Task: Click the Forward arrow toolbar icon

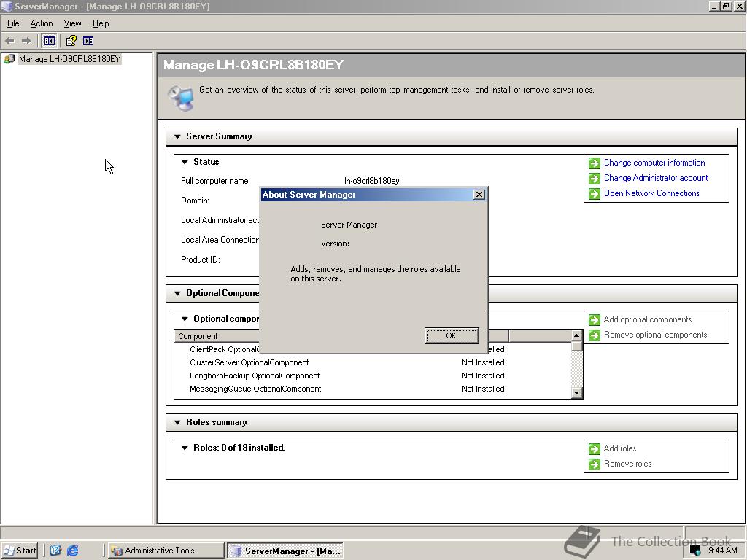Action: (x=26, y=42)
